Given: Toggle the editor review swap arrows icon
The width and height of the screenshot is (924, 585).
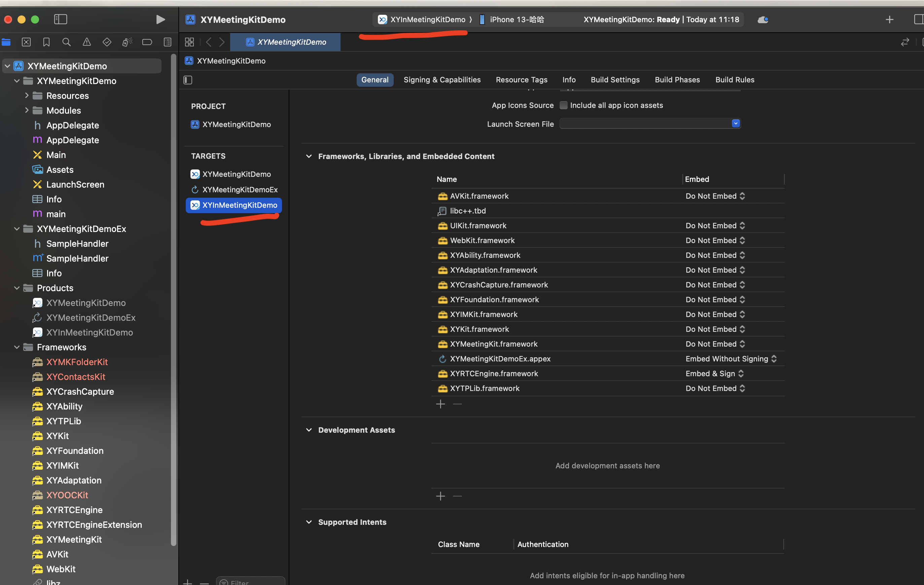Looking at the screenshot, I should click(x=905, y=42).
